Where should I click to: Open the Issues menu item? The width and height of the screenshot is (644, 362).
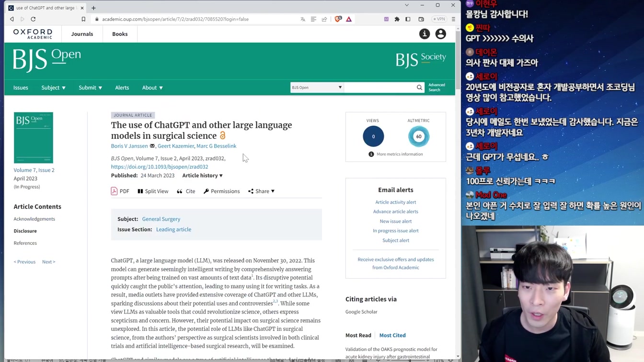(21, 88)
